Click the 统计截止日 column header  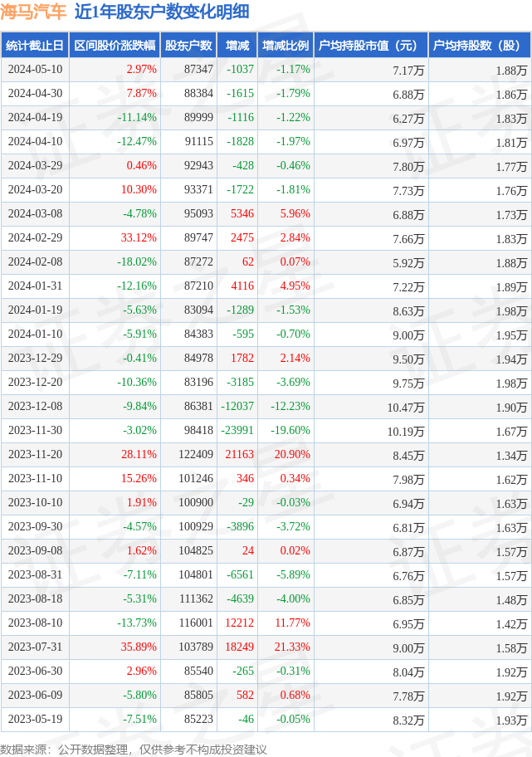click(x=34, y=46)
